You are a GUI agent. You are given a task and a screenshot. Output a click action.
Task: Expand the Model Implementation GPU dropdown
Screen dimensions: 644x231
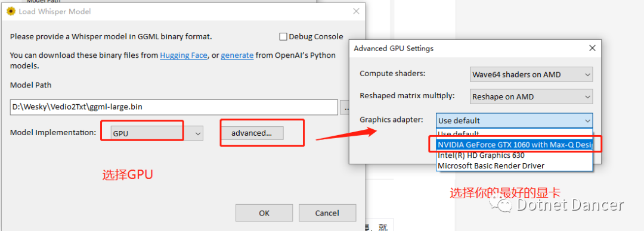(x=157, y=133)
